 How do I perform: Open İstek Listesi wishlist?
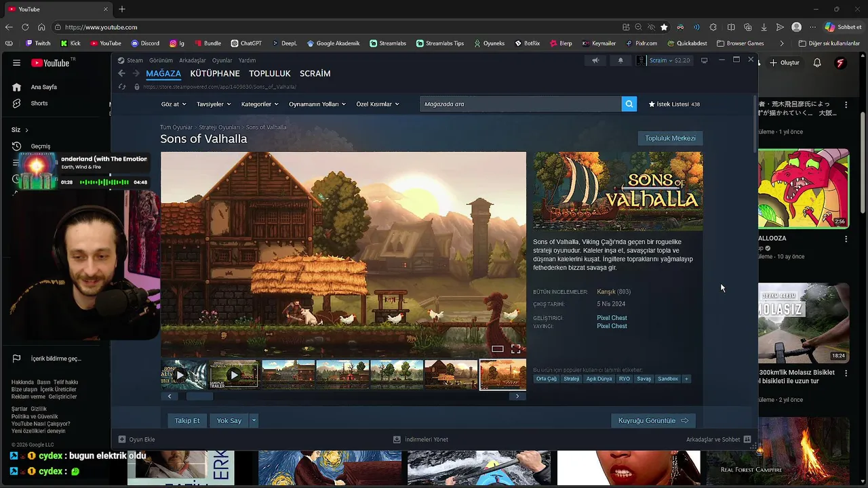click(x=674, y=104)
